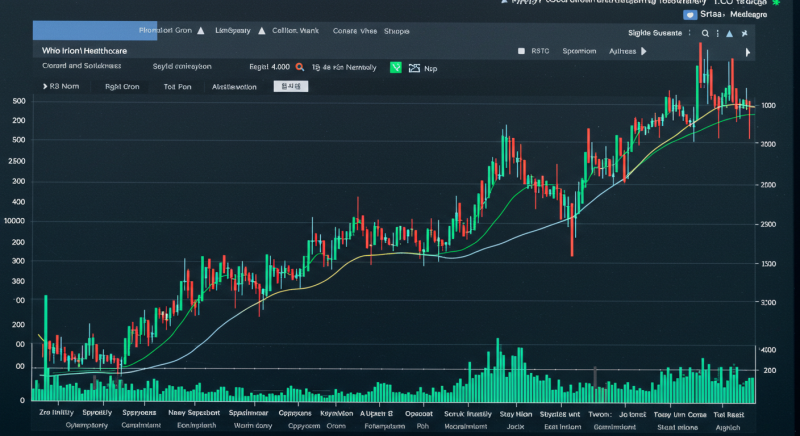The height and width of the screenshot is (436, 800).
Task: Click the Zro linlity bottom axis label
Action: (57, 412)
